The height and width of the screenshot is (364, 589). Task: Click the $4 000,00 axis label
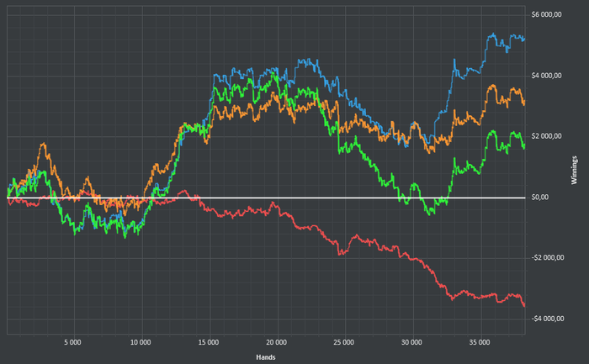click(547, 76)
